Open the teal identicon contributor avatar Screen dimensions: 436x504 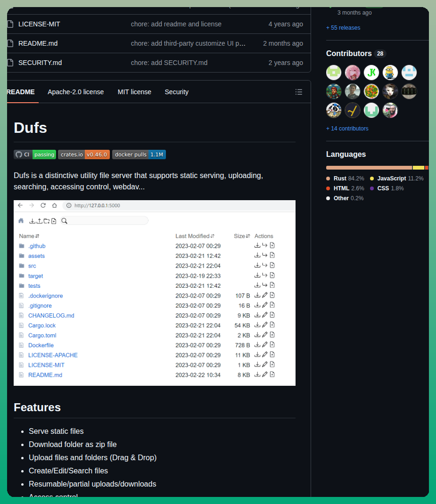point(371,111)
